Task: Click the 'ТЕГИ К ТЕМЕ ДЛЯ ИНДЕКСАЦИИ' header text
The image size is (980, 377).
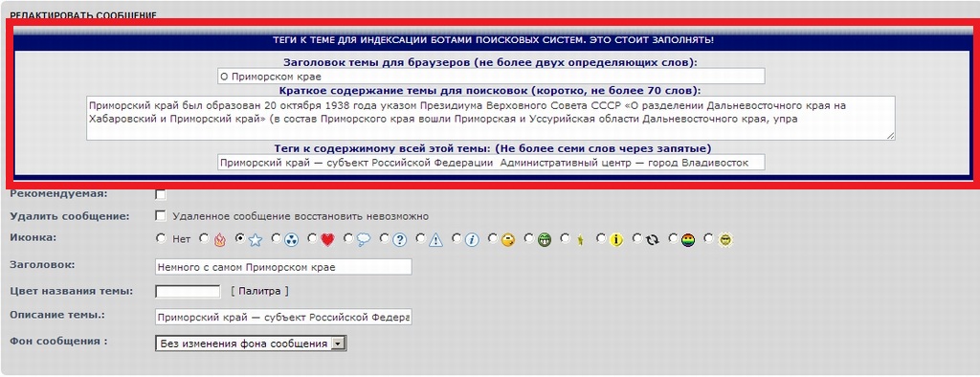Action: point(493,40)
